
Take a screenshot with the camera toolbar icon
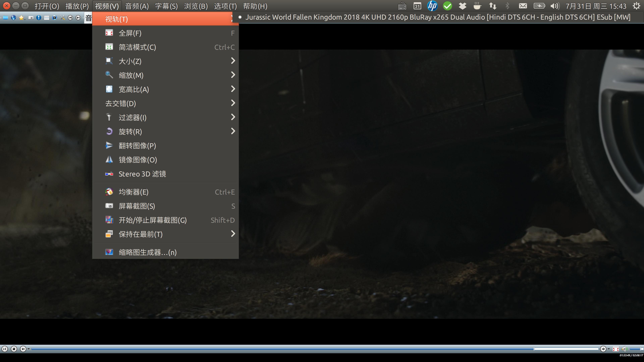tap(31, 18)
